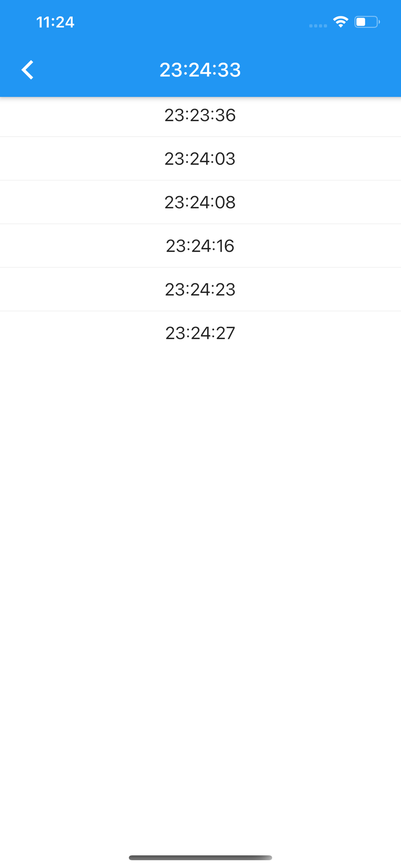The height and width of the screenshot is (868, 401).
Task: Tap the 23:24:27 list item
Action: pyautogui.click(x=200, y=333)
